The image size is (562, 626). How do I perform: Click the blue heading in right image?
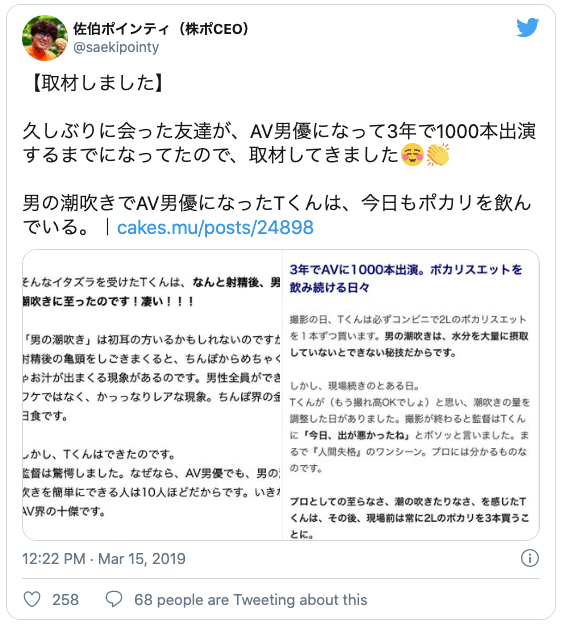(x=406, y=278)
